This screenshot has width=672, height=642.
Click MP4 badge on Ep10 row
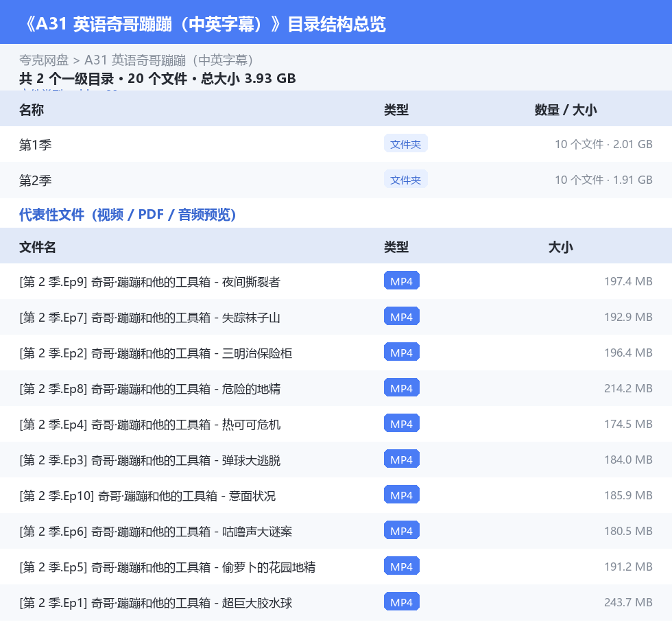pos(402,495)
